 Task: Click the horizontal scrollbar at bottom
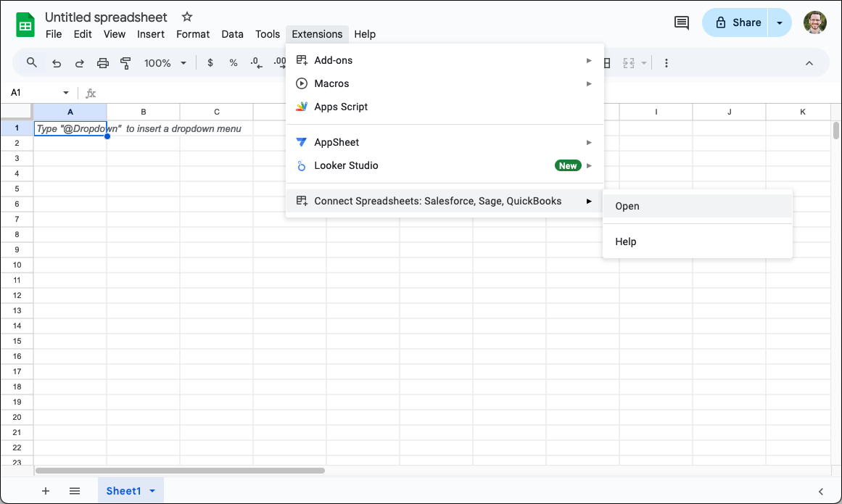pyautogui.click(x=180, y=471)
